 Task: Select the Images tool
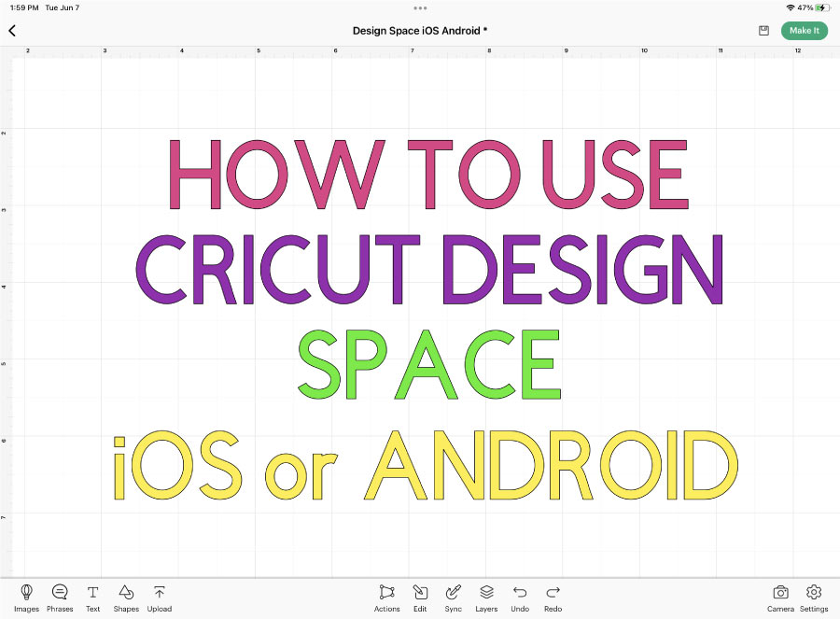tap(26, 598)
